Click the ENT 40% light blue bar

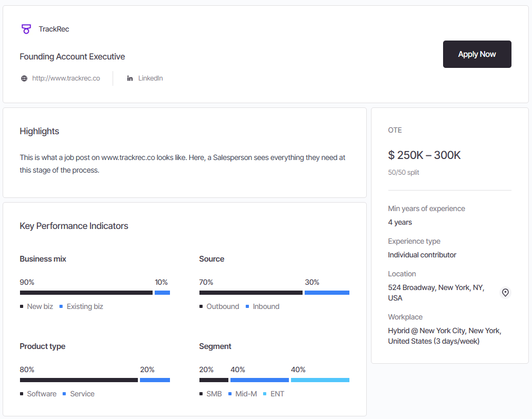click(x=320, y=380)
